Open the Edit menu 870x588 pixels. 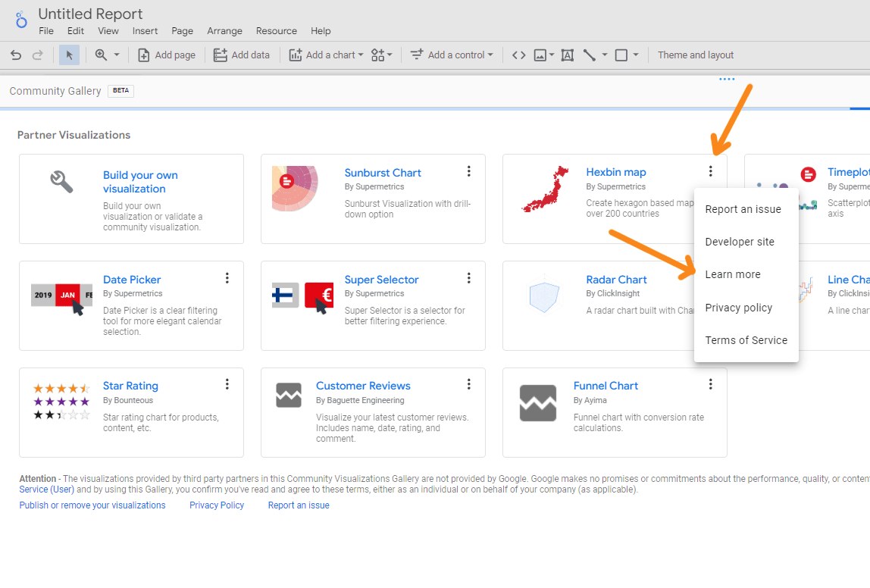tap(76, 31)
